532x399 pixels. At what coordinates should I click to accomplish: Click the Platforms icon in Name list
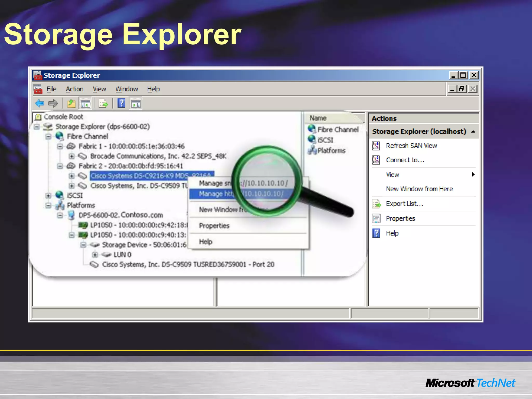(312, 150)
